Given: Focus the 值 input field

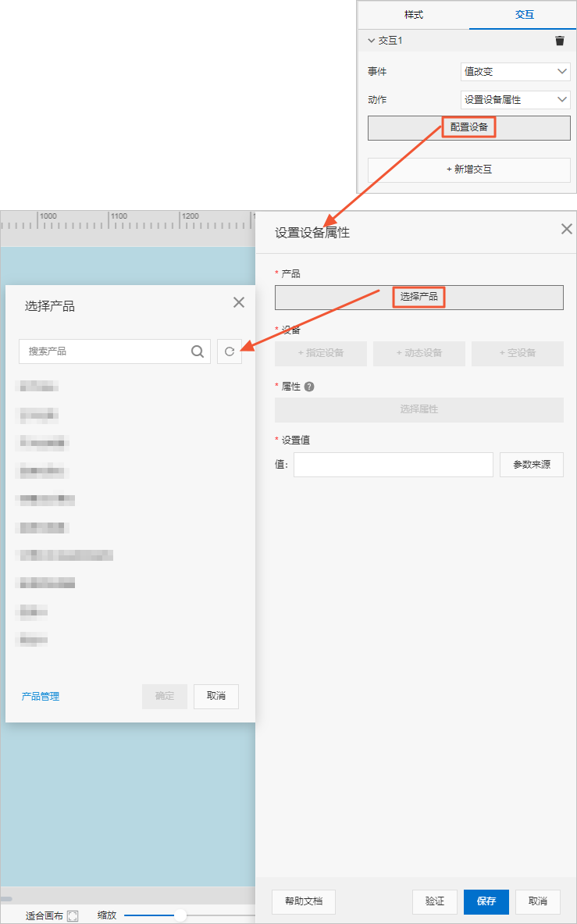Looking at the screenshot, I should tap(394, 465).
